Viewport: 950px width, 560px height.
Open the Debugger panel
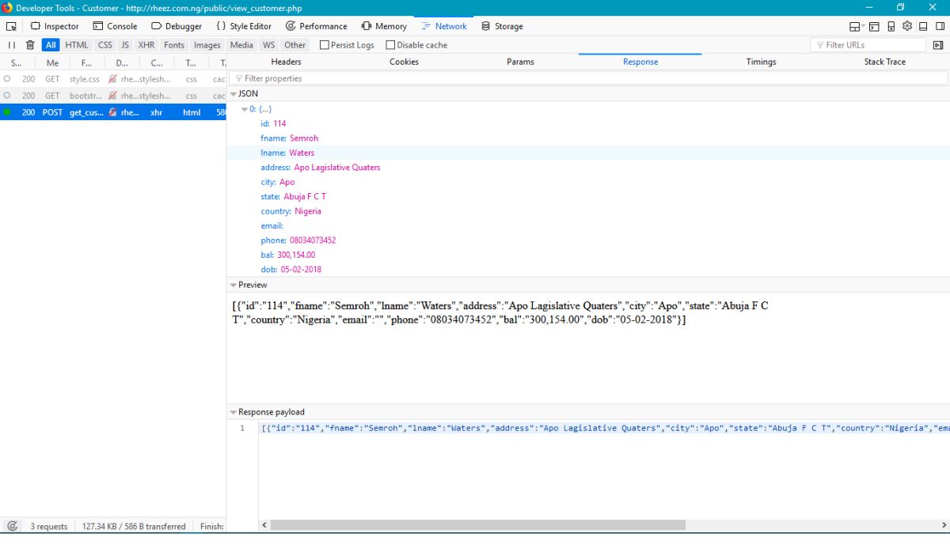(176, 26)
